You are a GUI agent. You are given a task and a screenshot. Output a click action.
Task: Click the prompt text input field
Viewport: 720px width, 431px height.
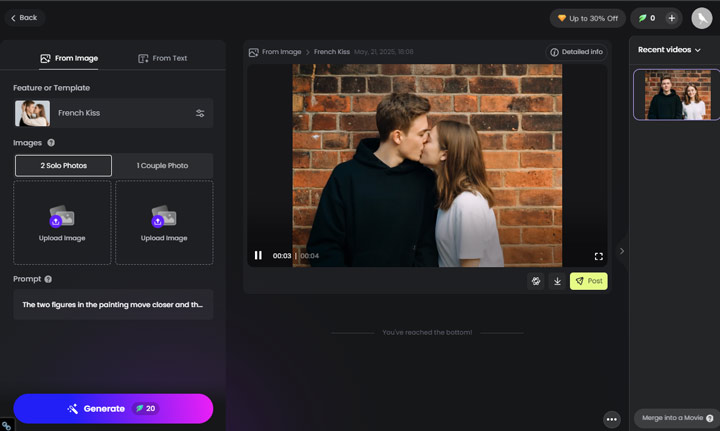pos(113,305)
